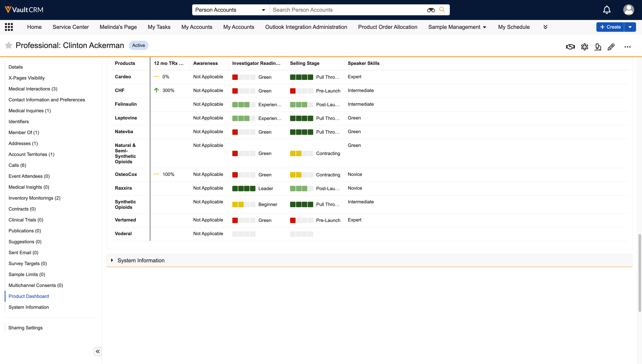Click the binoculars advanced search icon
The height and width of the screenshot is (364, 642).
(x=431, y=10)
